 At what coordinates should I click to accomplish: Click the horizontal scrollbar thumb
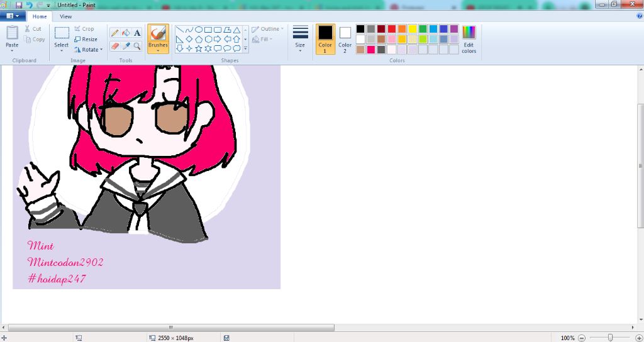click(x=171, y=328)
